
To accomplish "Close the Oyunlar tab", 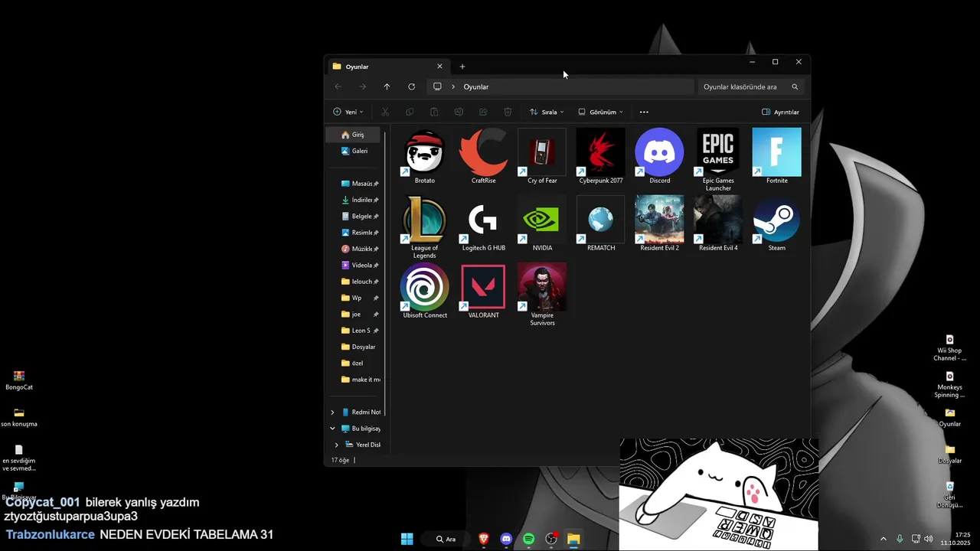I will tap(439, 67).
